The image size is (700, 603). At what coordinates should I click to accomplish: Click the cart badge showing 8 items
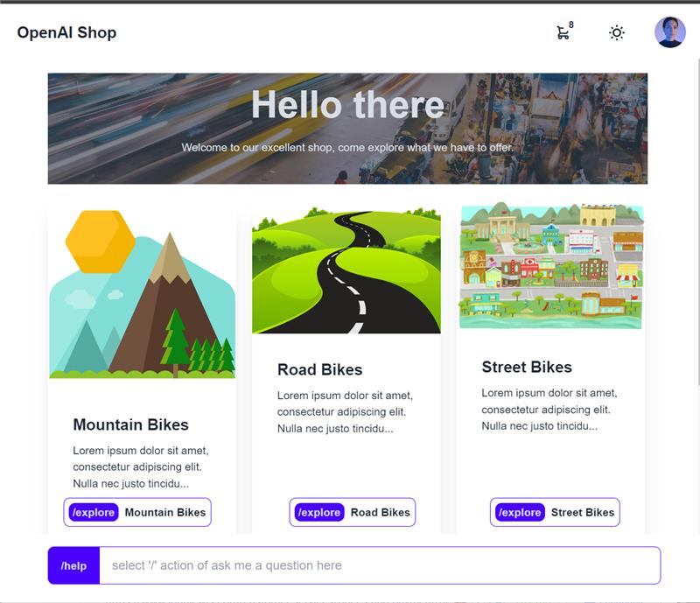tap(571, 25)
